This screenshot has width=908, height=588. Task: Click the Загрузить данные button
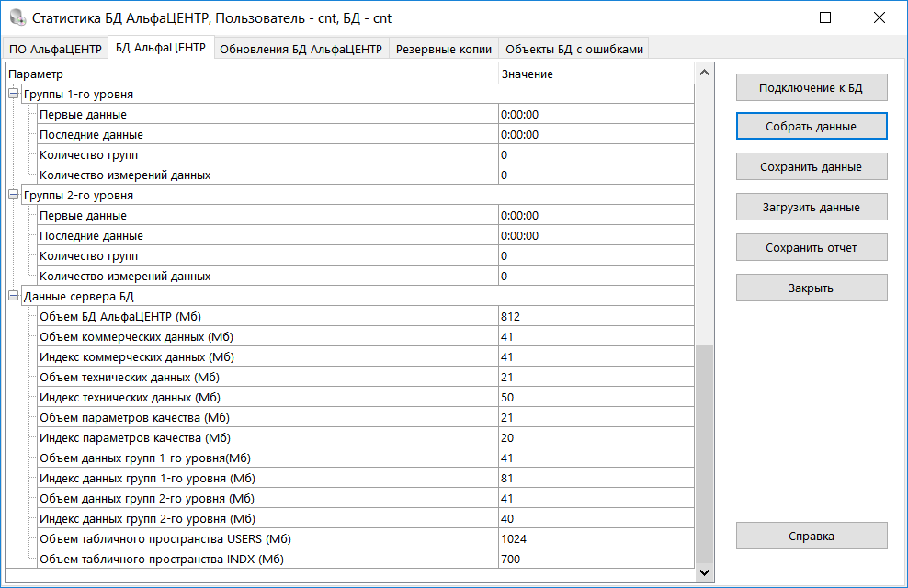[x=812, y=208]
